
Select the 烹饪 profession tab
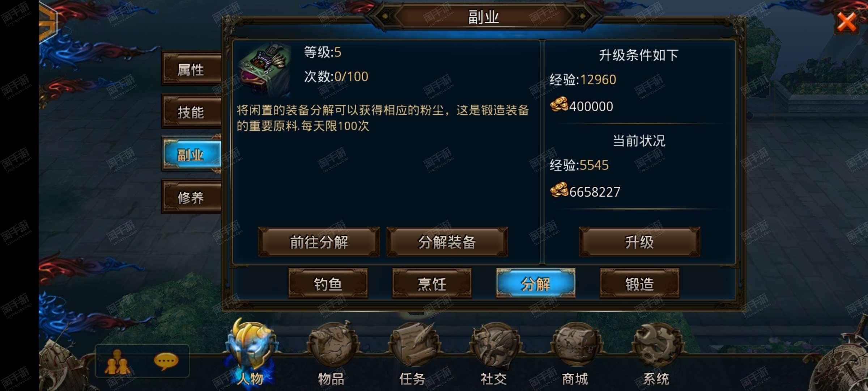(432, 283)
